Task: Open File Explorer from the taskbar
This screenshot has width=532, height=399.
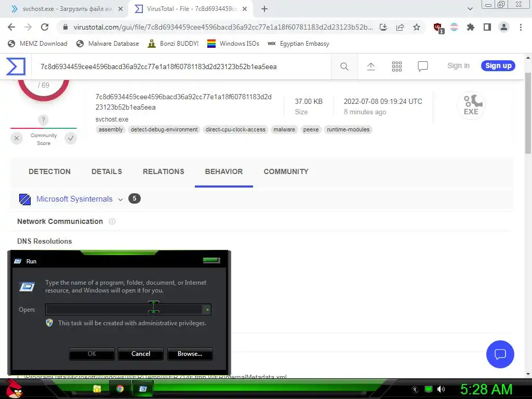Action: (97, 389)
